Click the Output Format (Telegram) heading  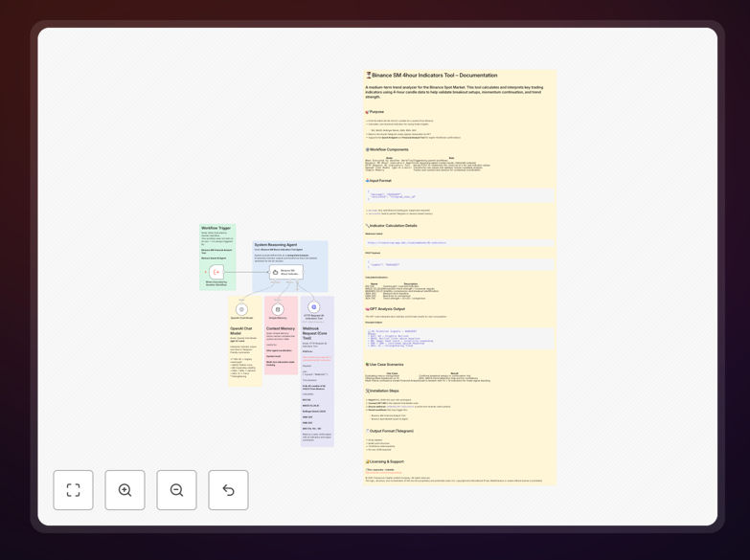390,431
